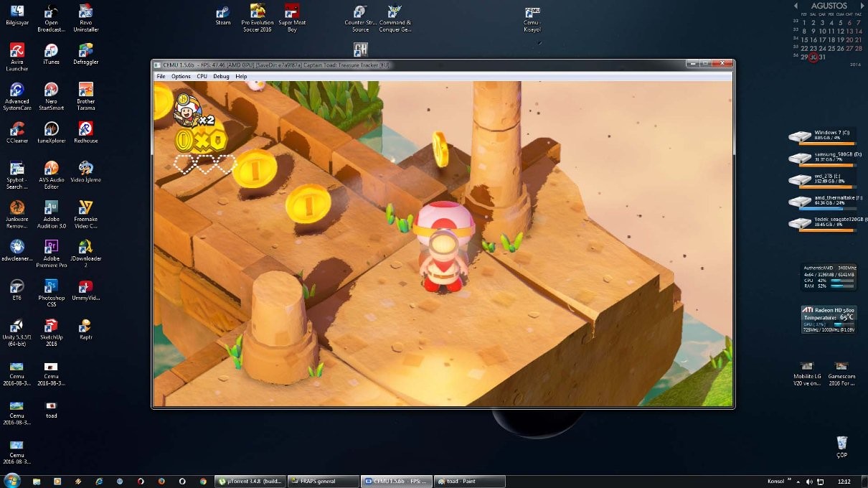Select the Revo Uninstaller desktop icon

pyautogui.click(x=85, y=19)
